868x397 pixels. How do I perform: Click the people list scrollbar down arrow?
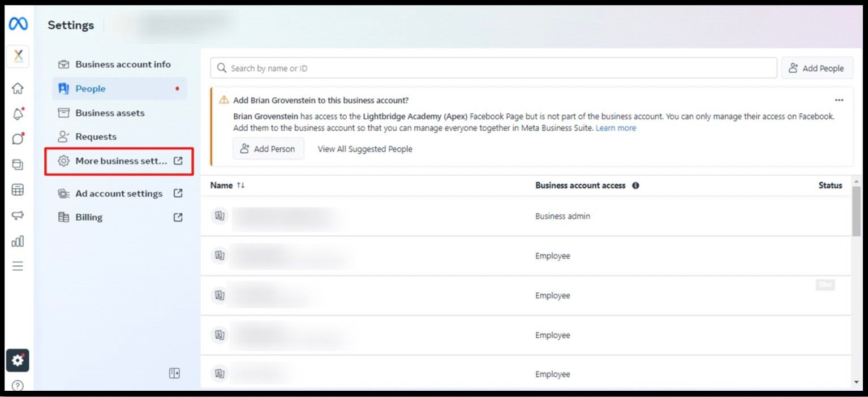pyautogui.click(x=856, y=383)
